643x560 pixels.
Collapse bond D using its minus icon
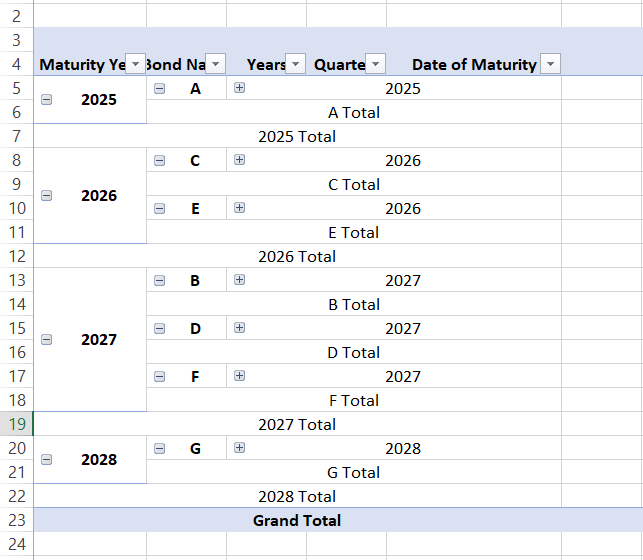160,328
